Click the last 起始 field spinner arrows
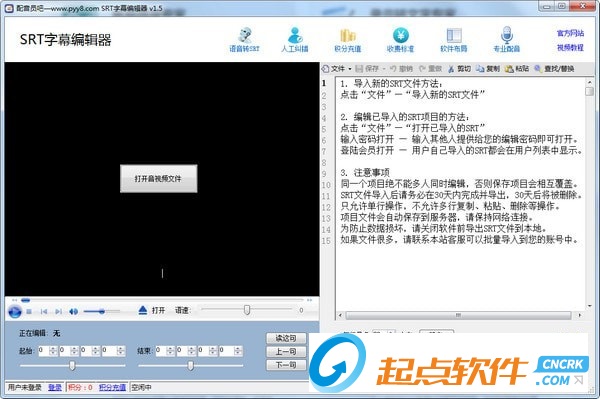The width and height of the screenshot is (600, 399). tap(121, 350)
